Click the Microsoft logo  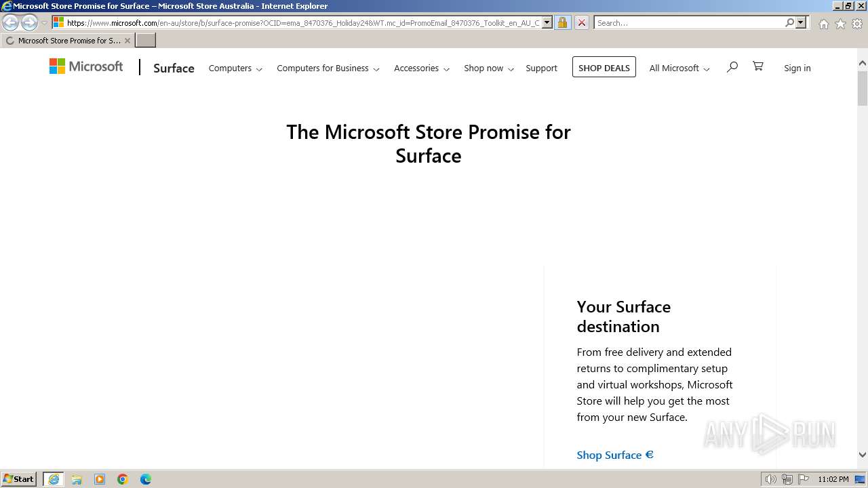(86, 66)
